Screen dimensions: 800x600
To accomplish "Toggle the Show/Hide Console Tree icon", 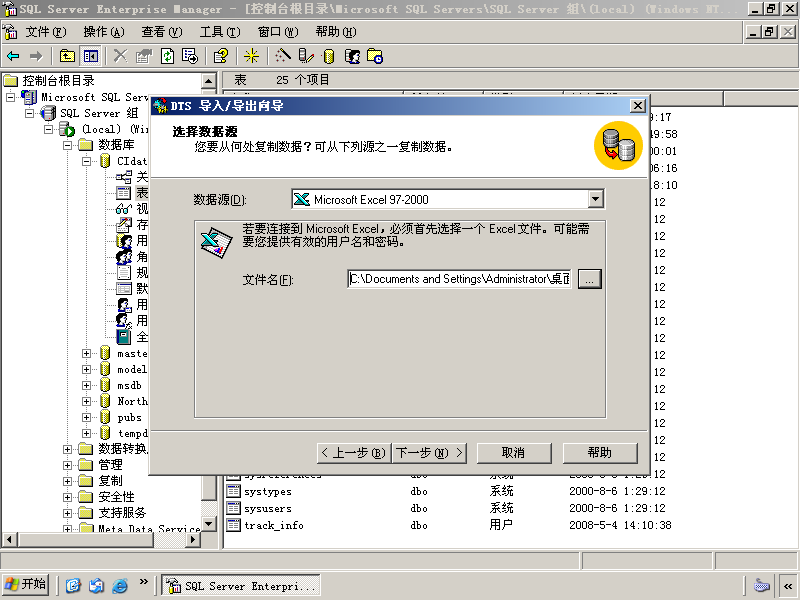I will 91,56.
